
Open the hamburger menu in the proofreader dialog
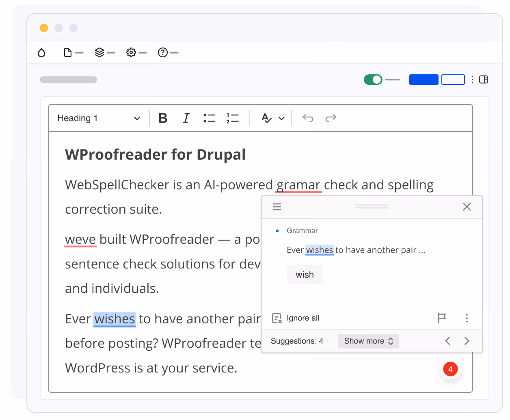[x=277, y=207]
